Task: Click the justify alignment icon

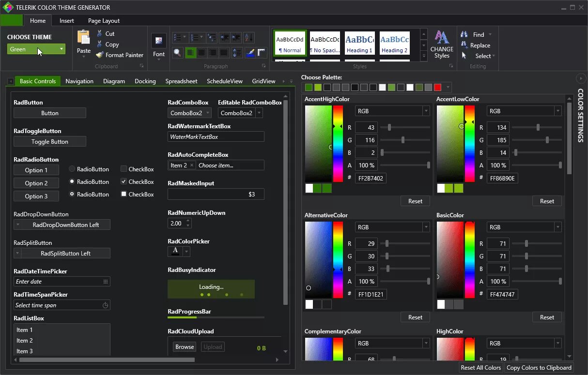Action: 224,52
